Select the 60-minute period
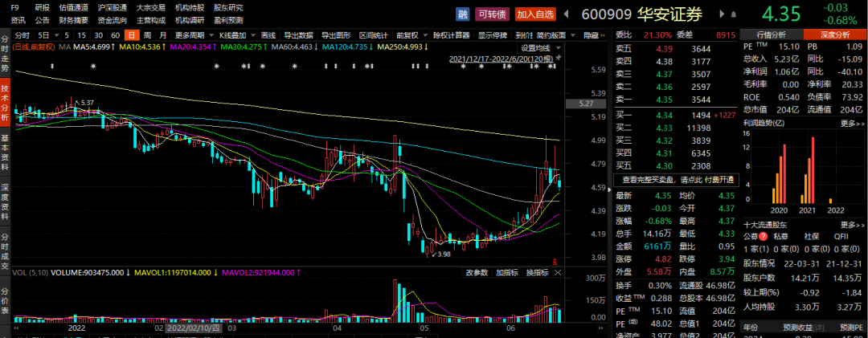 click(x=116, y=35)
